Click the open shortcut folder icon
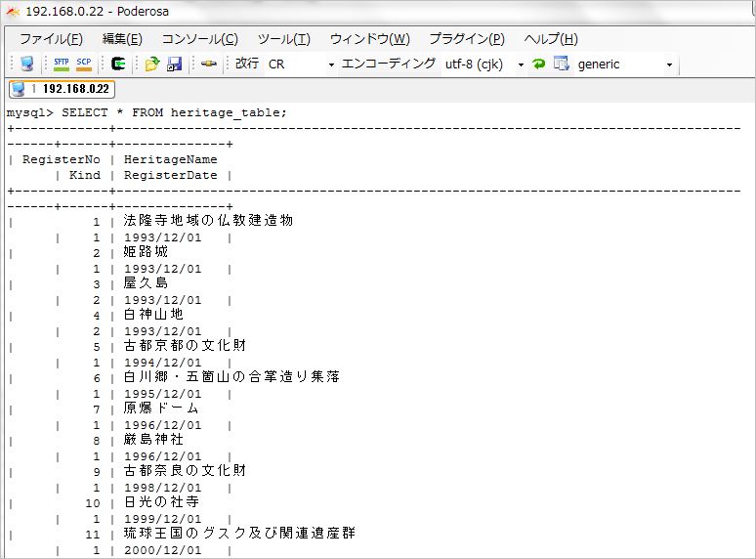 152,64
